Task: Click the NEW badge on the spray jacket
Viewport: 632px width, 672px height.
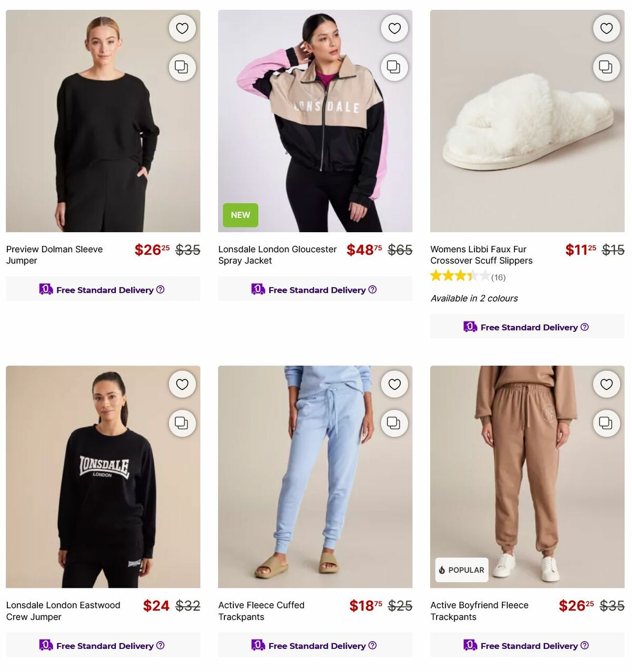Action: 240,215
